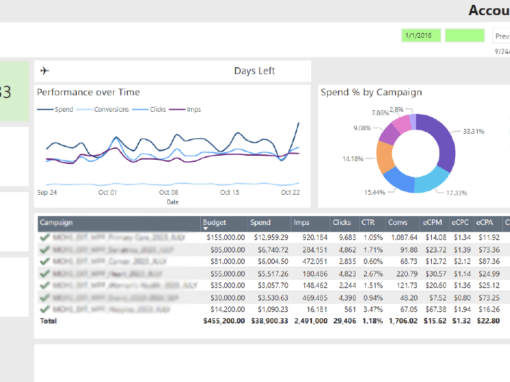Viewport: 510px width, 382px height.
Task: Click the Performance over Time chart title
Action: (88, 92)
